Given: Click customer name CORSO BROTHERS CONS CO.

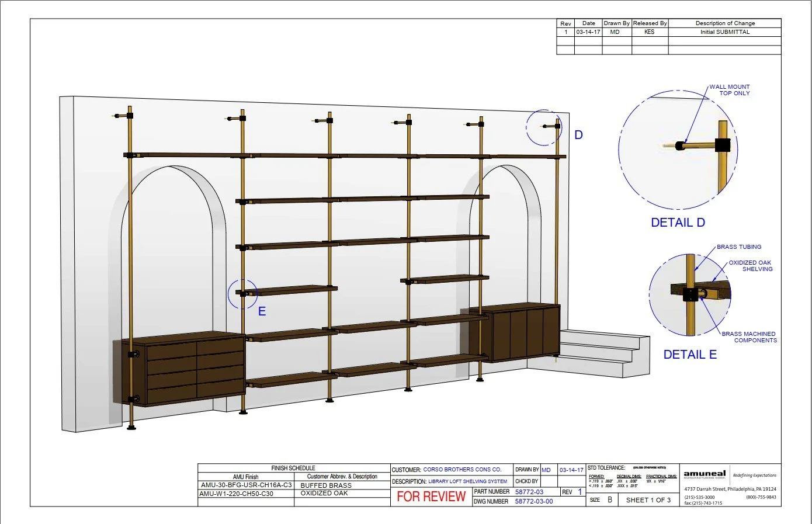Looking at the screenshot, I should point(462,469).
